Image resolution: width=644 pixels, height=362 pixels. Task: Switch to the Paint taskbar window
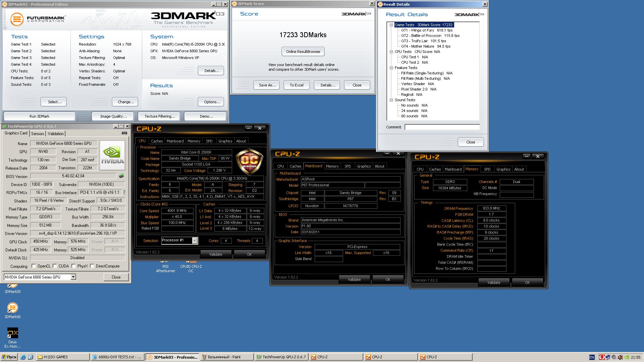click(226, 357)
